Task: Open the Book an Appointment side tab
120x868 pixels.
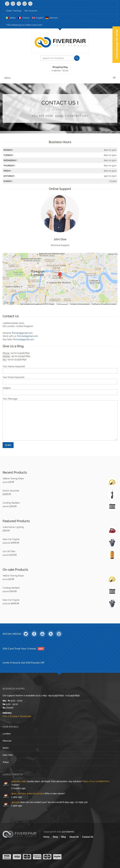Action: pyautogui.click(x=116, y=44)
